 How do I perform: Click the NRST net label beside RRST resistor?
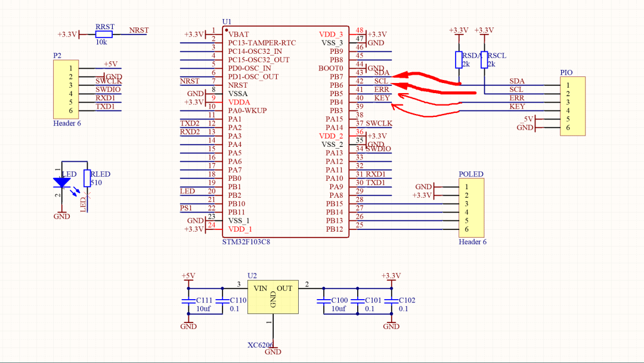139,30
